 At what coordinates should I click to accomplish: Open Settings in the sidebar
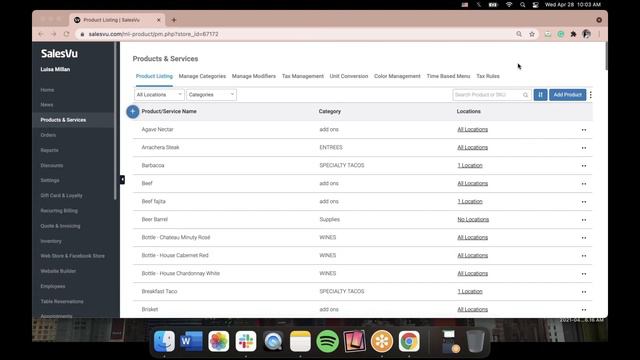[x=50, y=180]
